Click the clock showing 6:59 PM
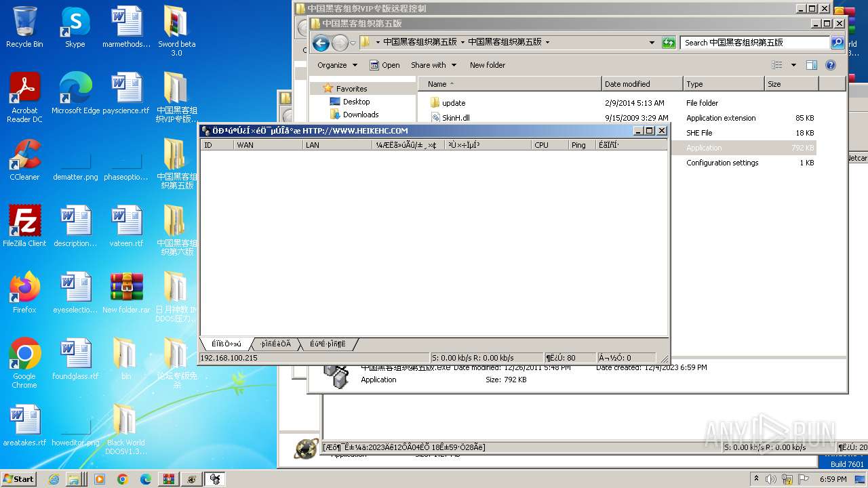This screenshot has height=488, width=868. (833, 479)
